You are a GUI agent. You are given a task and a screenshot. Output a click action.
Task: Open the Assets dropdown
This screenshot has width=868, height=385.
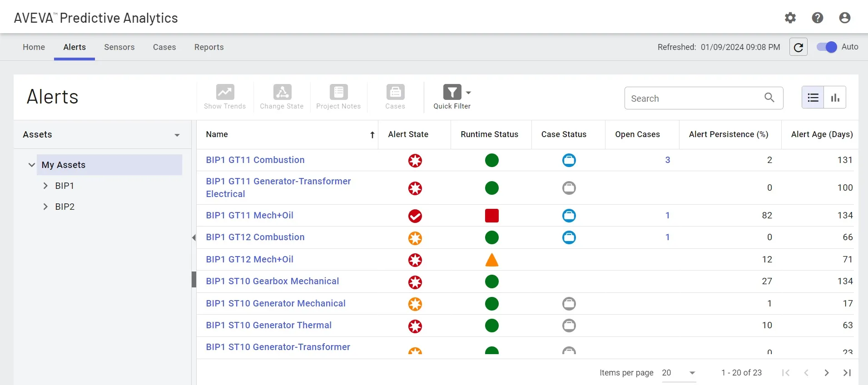[x=177, y=135]
